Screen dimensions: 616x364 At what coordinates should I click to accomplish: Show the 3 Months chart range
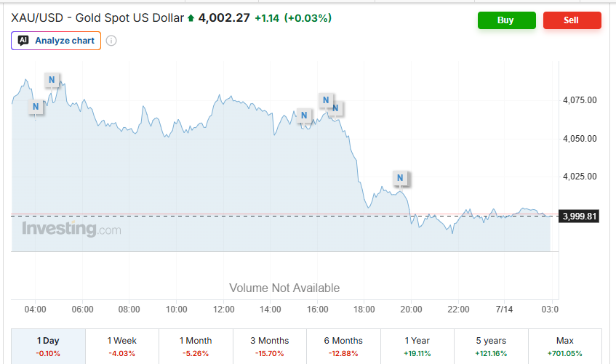270,347
